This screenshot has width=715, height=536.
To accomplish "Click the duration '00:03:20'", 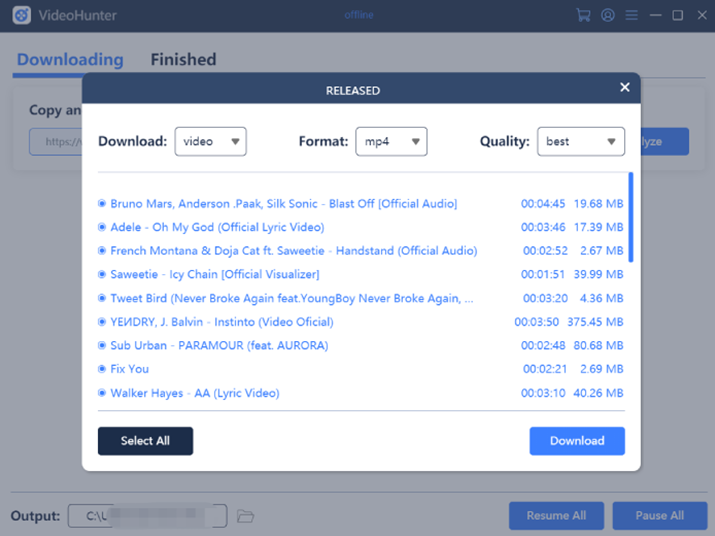I will (545, 298).
